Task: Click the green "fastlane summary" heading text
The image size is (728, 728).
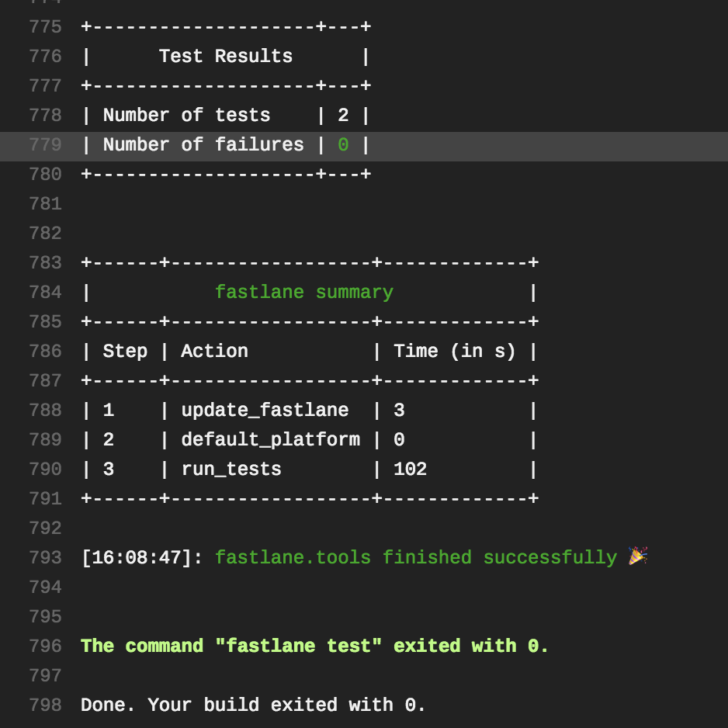Action: click(x=303, y=293)
